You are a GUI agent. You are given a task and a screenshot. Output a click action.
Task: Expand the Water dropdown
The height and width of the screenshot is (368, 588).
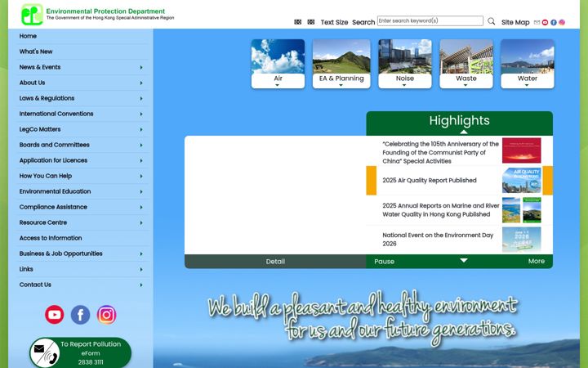pyautogui.click(x=527, y=85)
